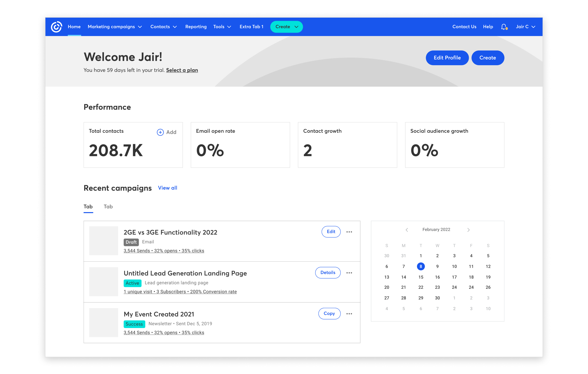Select February 15 in the calendar
588x374 pixels.
[421, 277]
